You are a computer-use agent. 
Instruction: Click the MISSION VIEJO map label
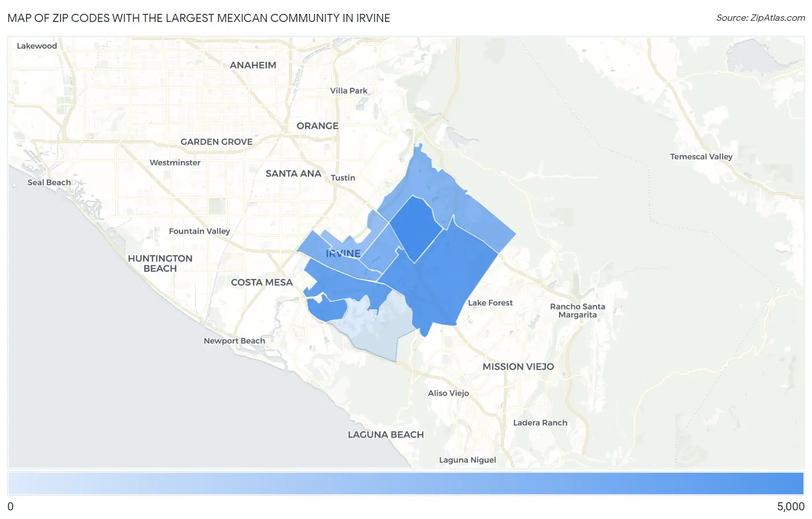(519, 367)
